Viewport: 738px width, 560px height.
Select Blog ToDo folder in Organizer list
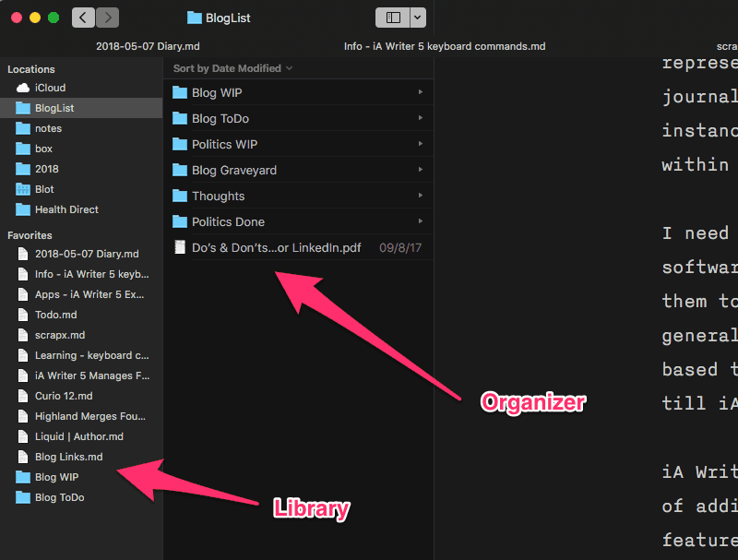click(x=298, y=118)
